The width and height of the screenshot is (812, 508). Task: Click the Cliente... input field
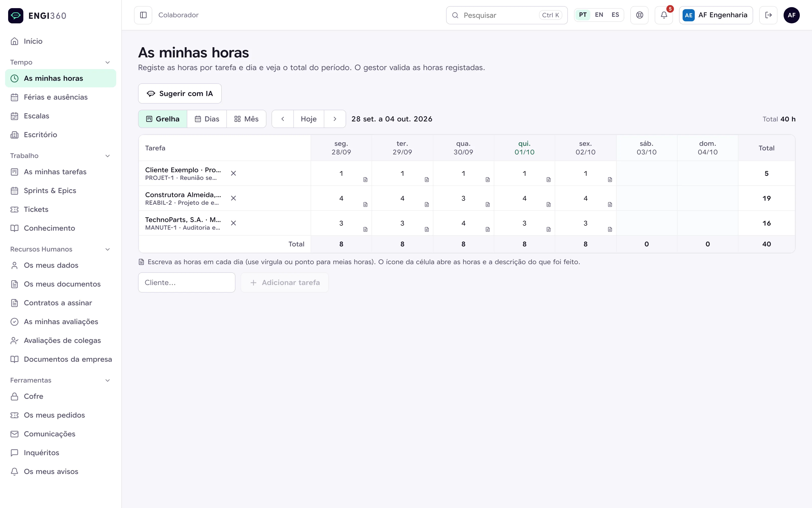coord(187,282)
